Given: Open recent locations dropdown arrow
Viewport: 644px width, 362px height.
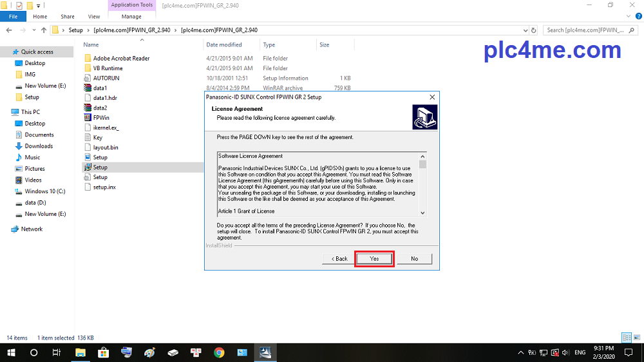Looking at the screenshot, I should click(34, 30).
